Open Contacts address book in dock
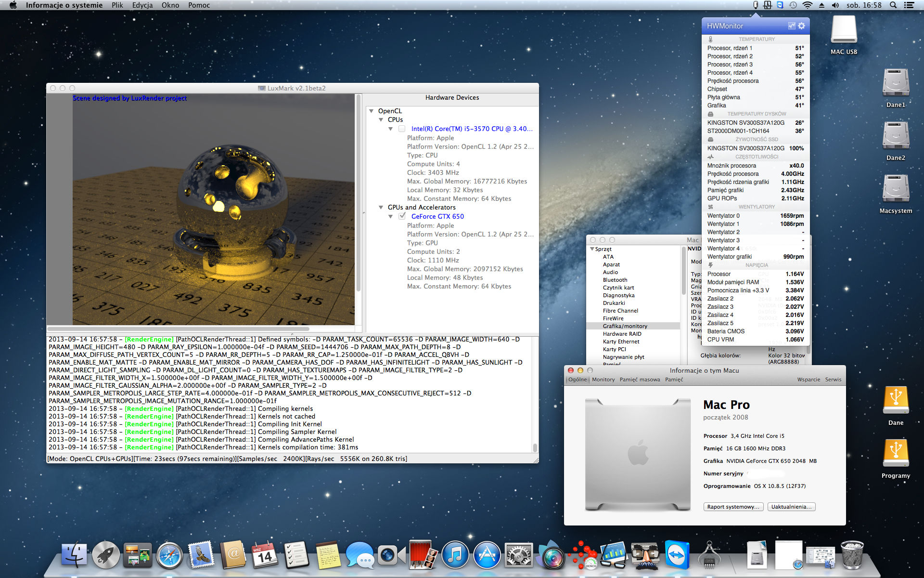 click(233, 555)
